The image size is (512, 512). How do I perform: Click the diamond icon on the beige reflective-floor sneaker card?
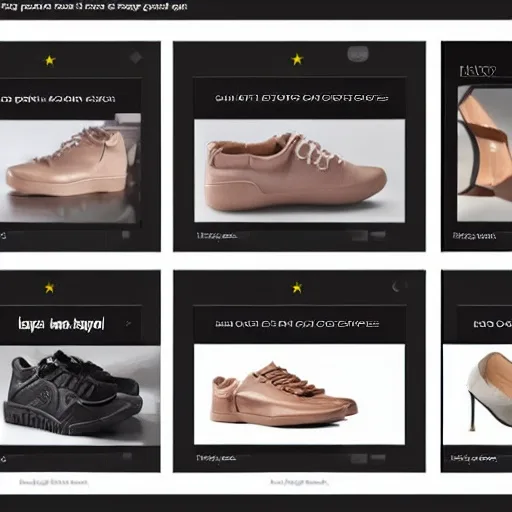pos(135,57)
